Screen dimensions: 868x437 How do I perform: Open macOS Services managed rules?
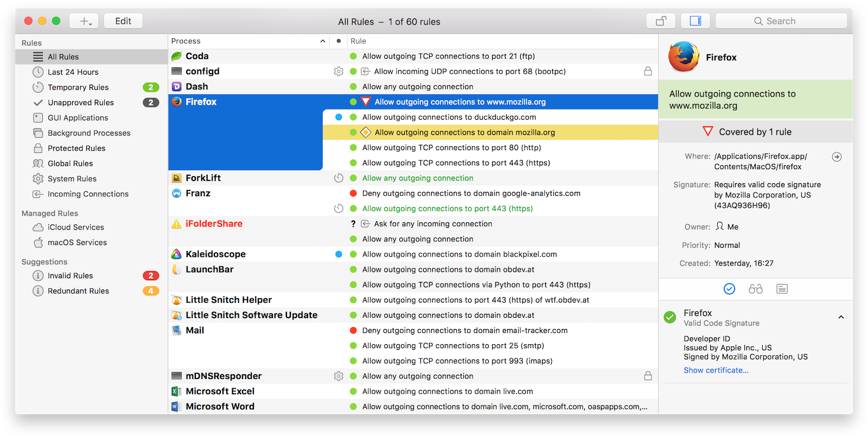tap(92, 242)
